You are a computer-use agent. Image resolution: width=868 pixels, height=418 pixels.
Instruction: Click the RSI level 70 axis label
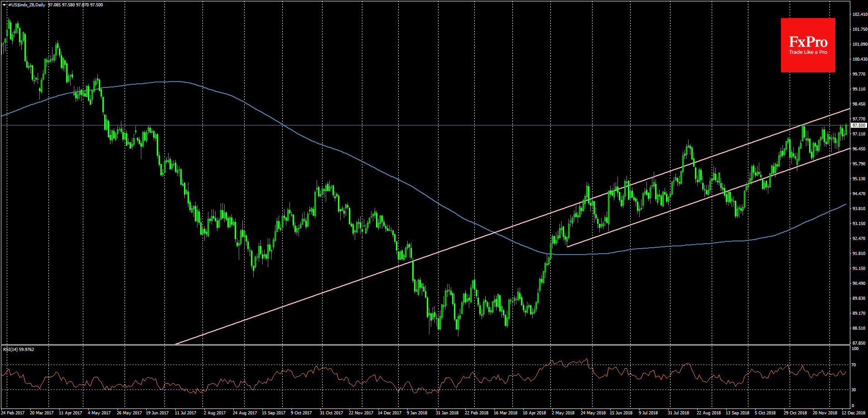854,365
